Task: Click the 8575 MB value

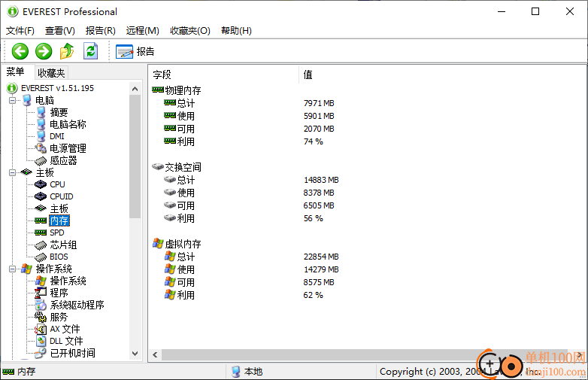Action: coord(319,282)
